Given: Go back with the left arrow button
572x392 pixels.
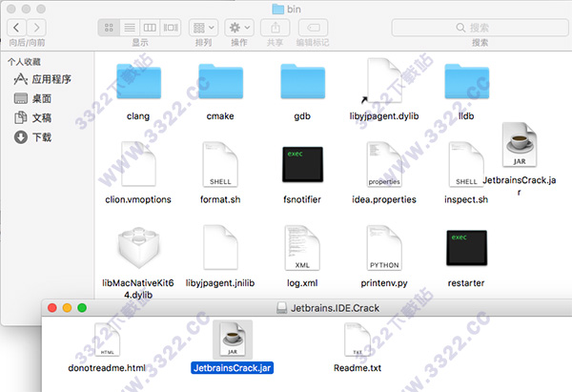Looking at the screenshot, I should point(16,28).
